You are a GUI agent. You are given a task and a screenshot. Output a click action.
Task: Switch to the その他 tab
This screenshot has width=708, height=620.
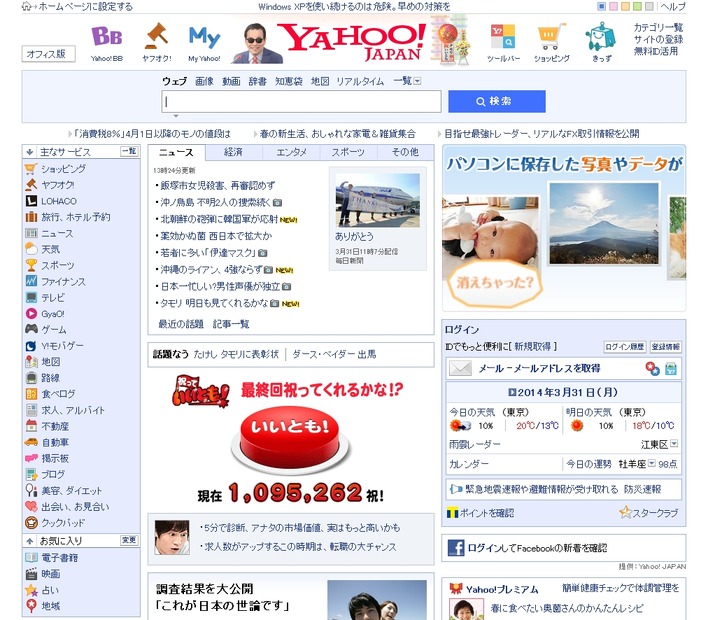405,152
